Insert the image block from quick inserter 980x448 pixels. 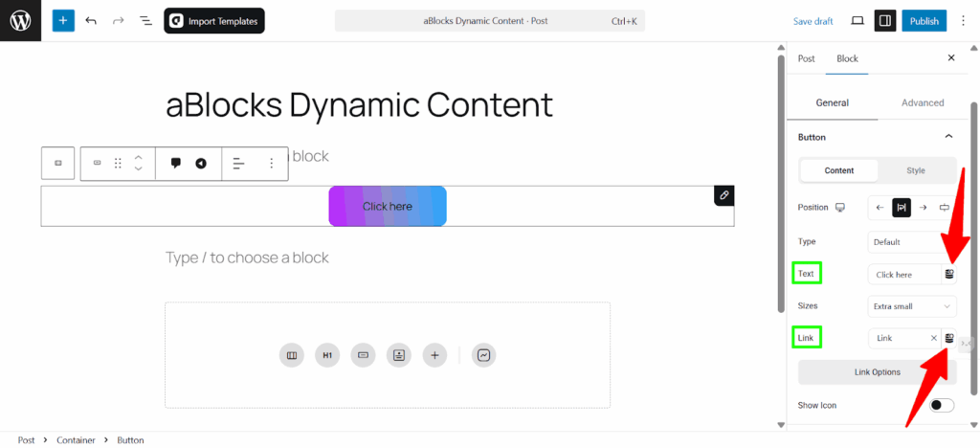399,355
